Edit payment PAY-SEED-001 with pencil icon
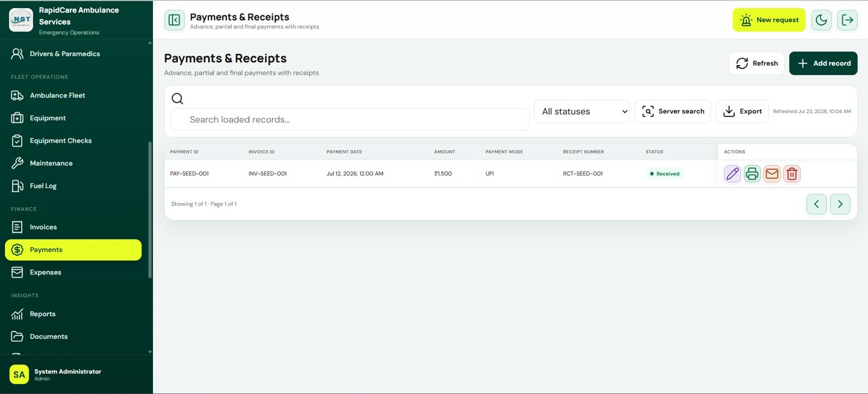The height and width of the screenshot is (394, 868). [x=732, y=174]
